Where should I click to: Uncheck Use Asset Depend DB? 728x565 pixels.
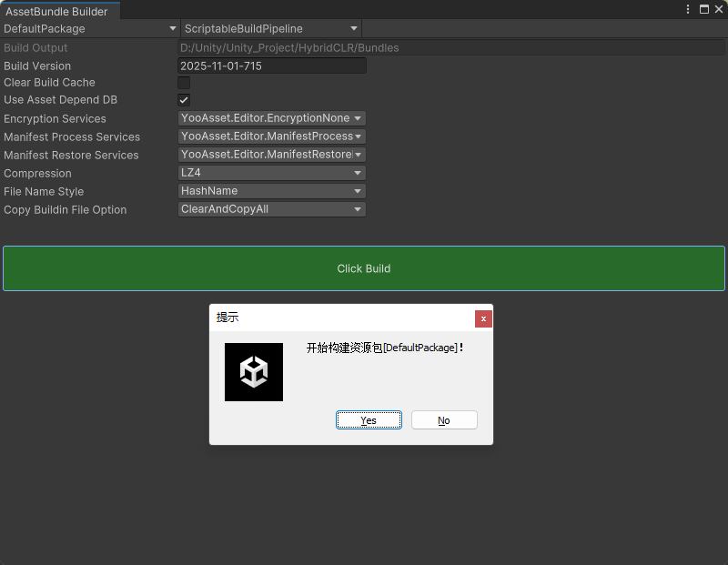click(184, 100)
